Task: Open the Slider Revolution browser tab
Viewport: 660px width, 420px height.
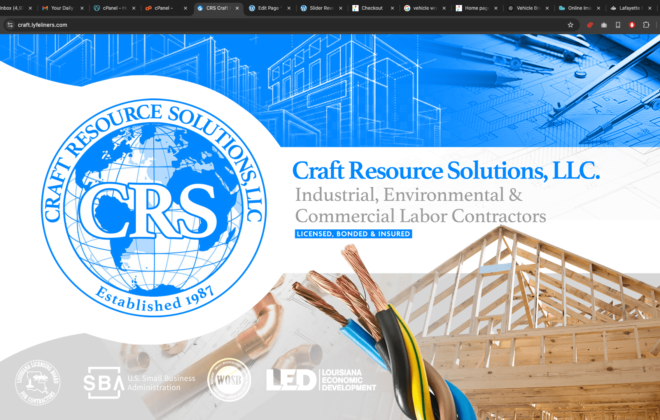Action: click(x=318, y=7)
